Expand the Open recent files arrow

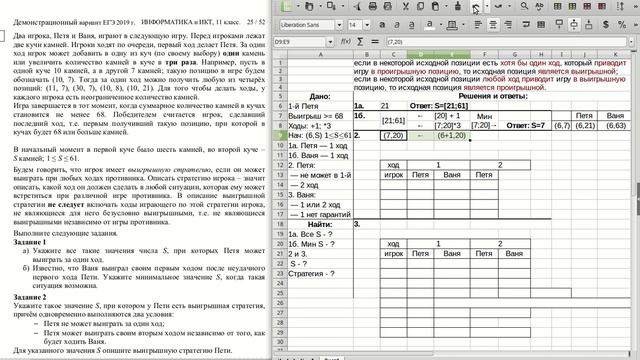320,6
